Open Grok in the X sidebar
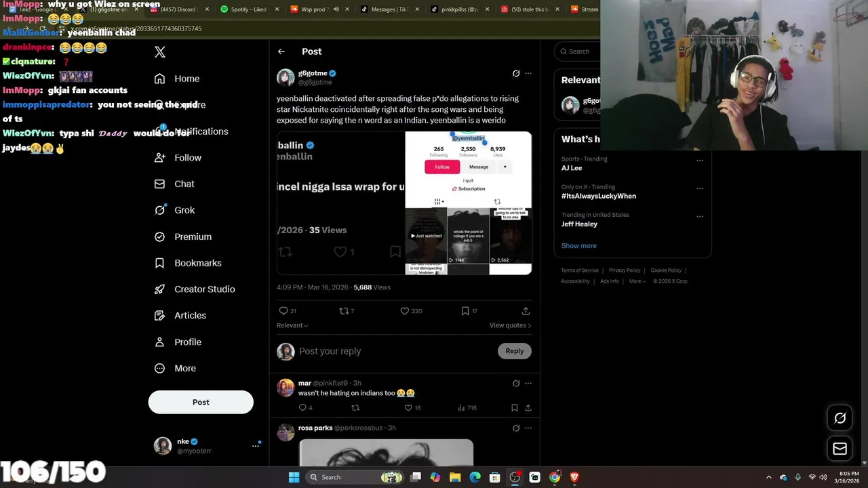 (x=174, y=210)
